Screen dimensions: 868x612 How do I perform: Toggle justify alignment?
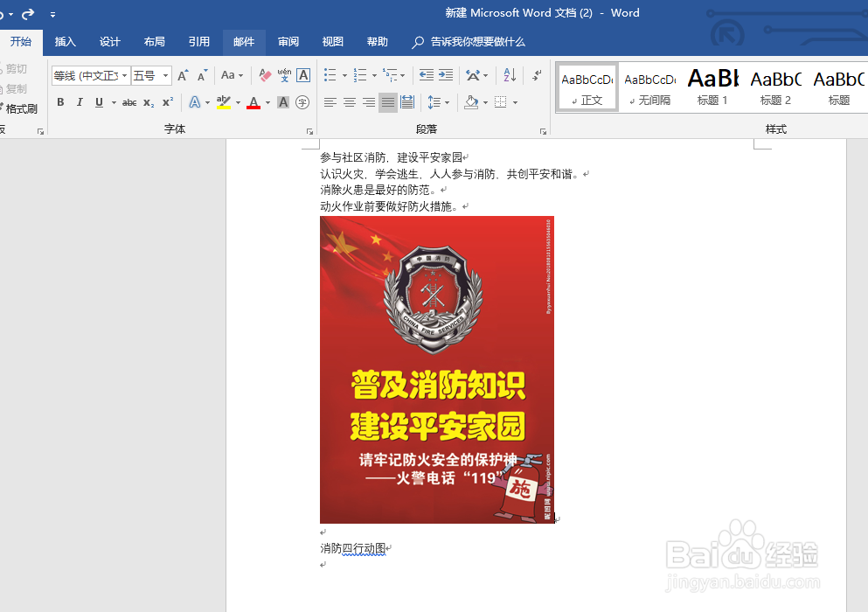pos(388,102)
